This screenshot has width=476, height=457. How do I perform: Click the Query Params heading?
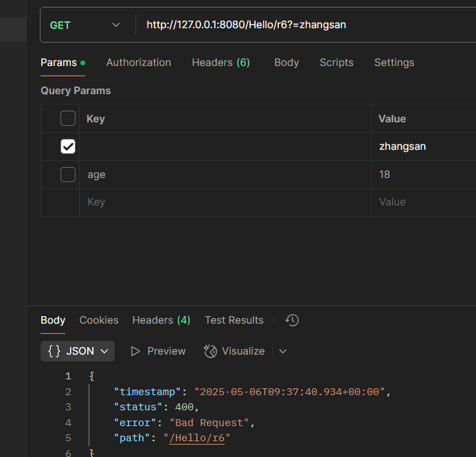click(76, 91)
